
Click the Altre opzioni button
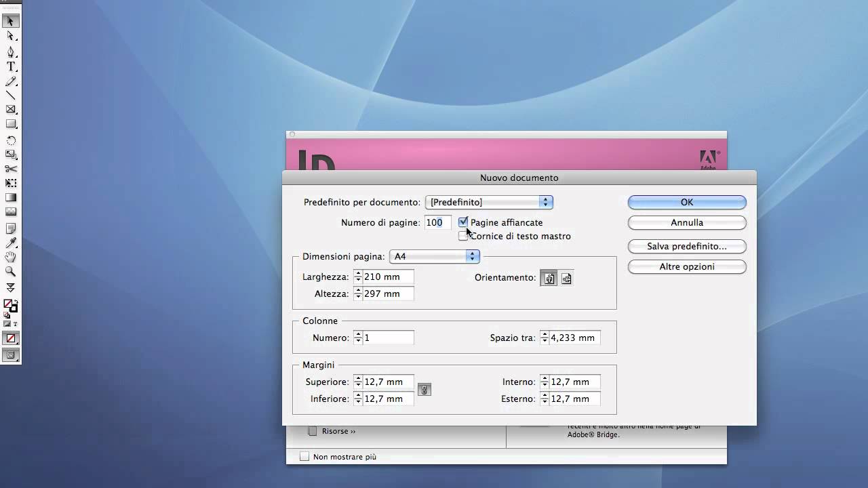(687, 266)
